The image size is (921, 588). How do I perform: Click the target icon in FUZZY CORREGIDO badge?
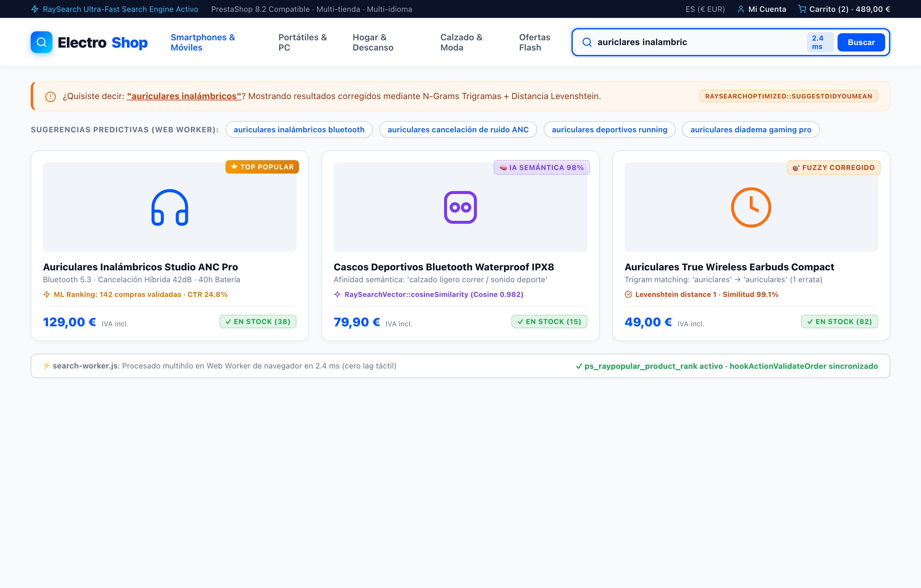796,167
